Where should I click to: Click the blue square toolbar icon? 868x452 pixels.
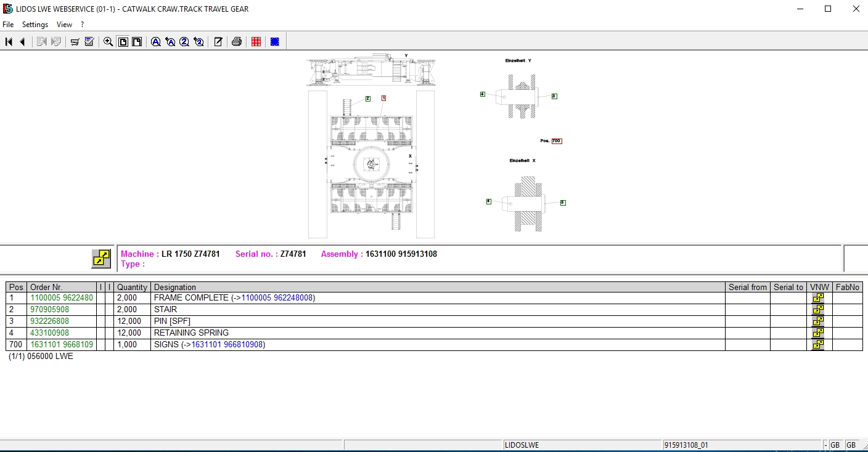pyautogui.click(x=274, y=42)
